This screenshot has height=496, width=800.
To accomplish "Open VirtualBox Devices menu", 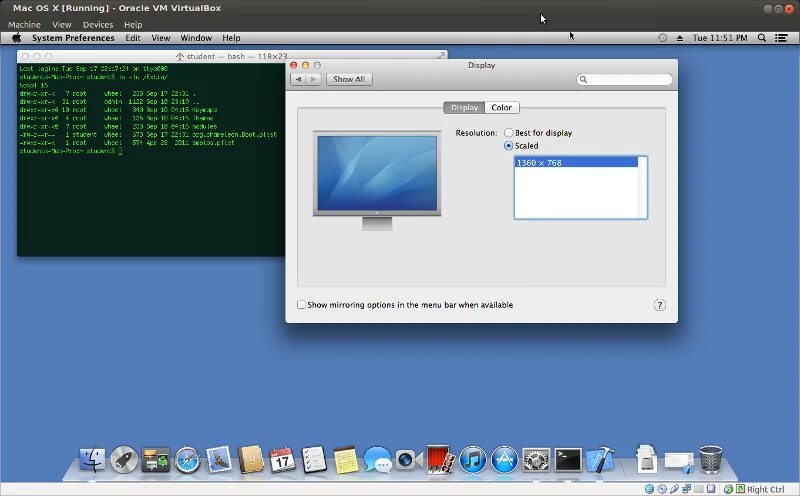I will [x=98, y=24].
